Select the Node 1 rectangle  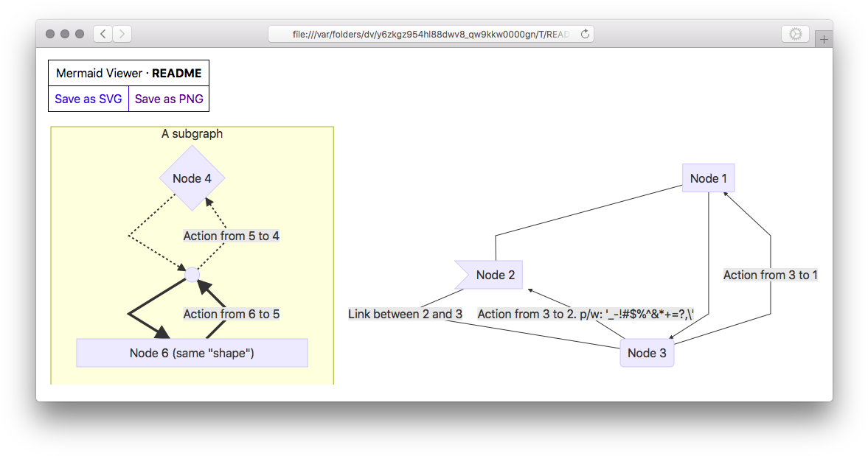(x=708, y=178)
